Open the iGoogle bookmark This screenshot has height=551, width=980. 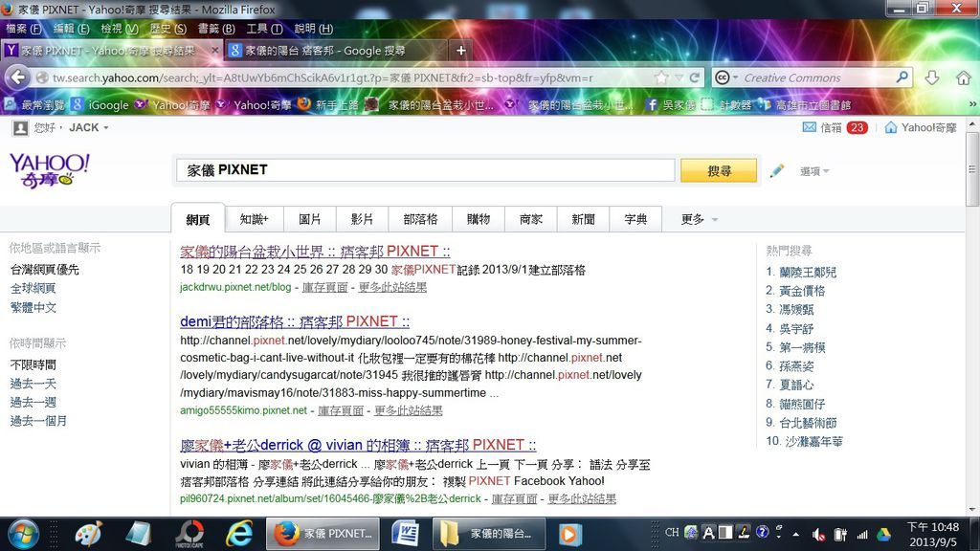[x=100, y=105]
